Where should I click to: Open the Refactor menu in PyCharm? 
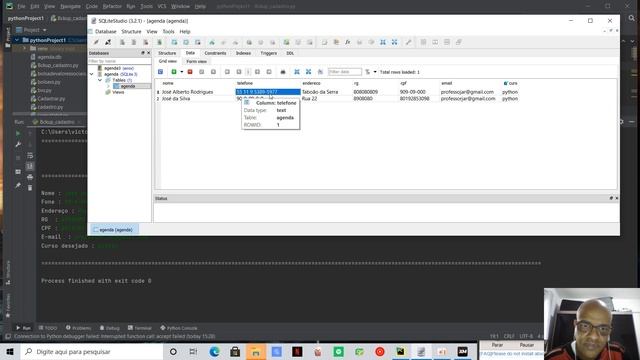click(112, 7)
